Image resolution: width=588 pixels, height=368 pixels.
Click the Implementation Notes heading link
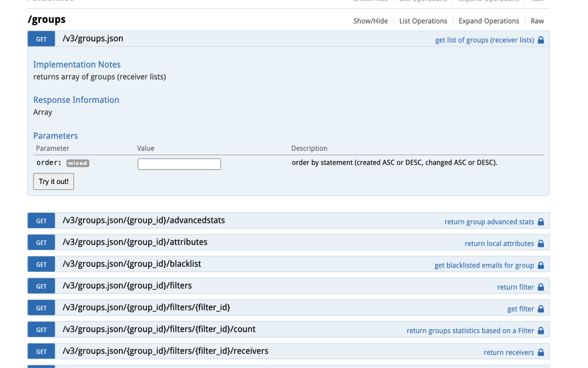click(x=76, y=64)
